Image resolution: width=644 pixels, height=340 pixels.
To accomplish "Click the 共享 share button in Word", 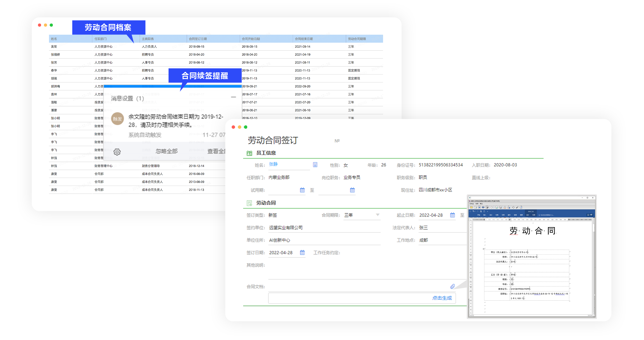I will (590, 215).
